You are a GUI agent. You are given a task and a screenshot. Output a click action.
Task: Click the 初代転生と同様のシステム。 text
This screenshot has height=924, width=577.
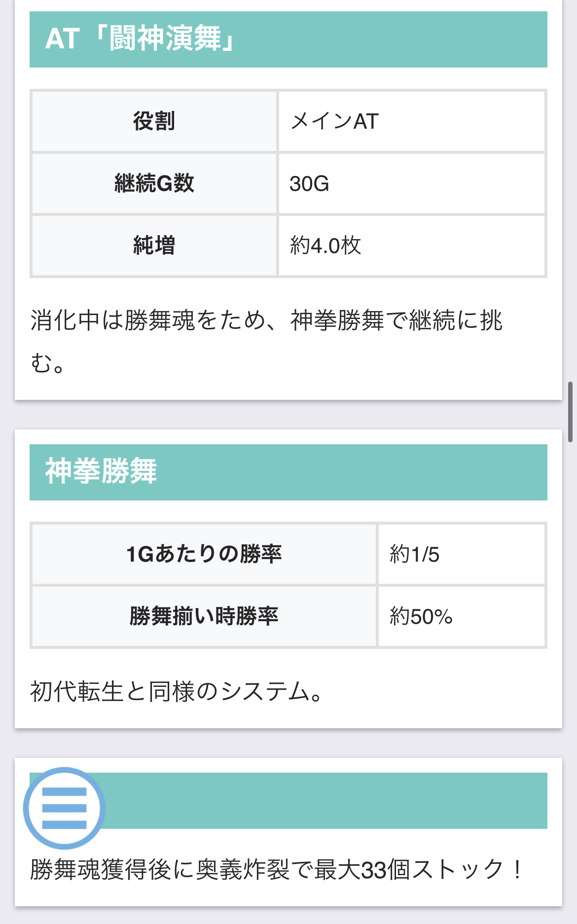(177, 691)
